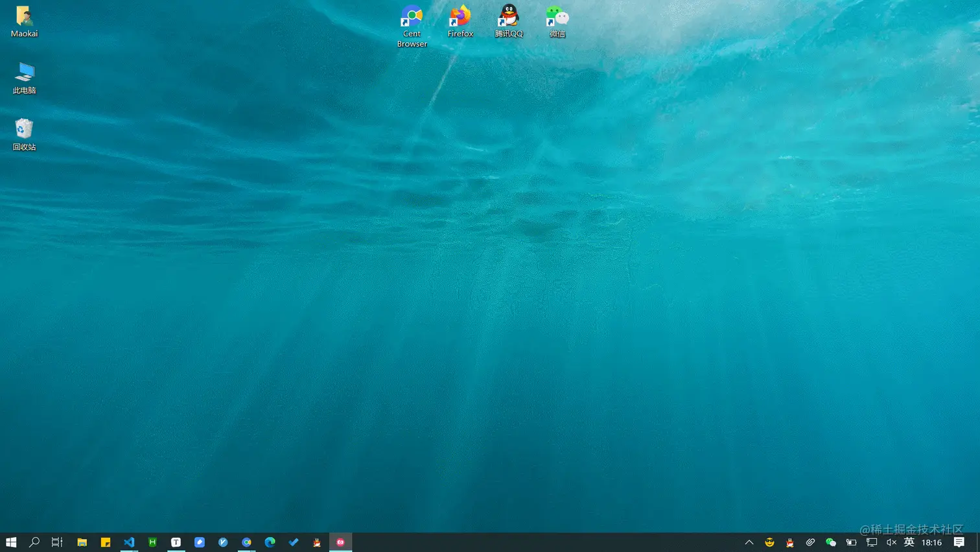The image size is (980, 552).
Task: Select the Cent Browser desktop shortcut
Action: (412, 26)
